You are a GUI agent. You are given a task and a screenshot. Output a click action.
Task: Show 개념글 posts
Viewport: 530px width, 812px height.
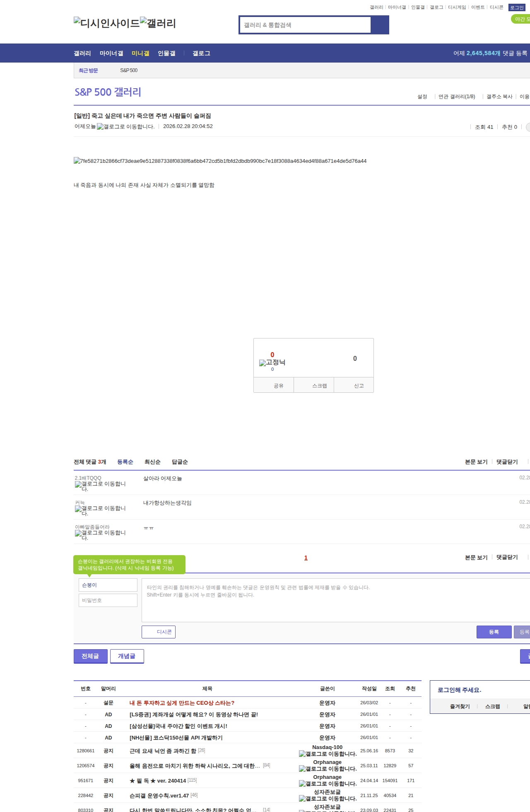(127, 656)
